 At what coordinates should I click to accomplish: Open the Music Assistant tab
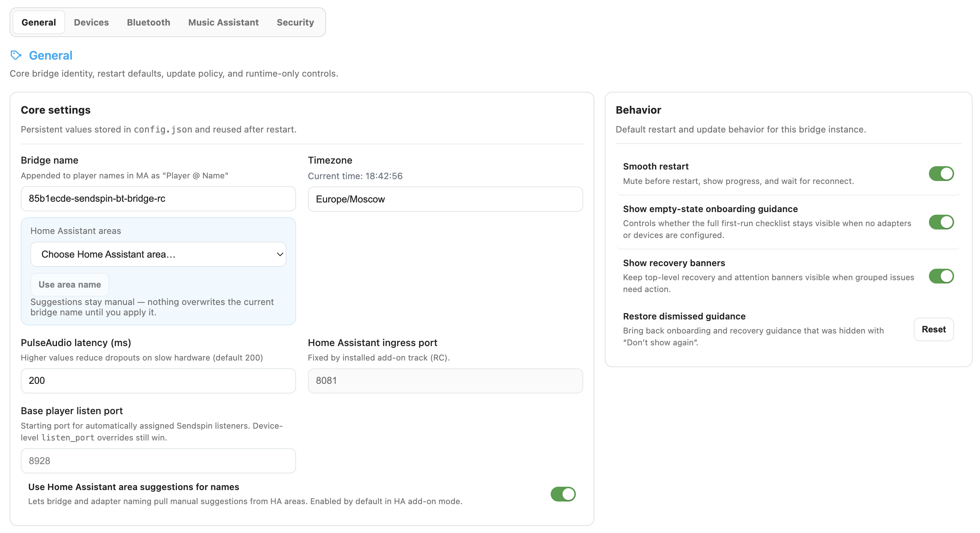tap(223, 23)
